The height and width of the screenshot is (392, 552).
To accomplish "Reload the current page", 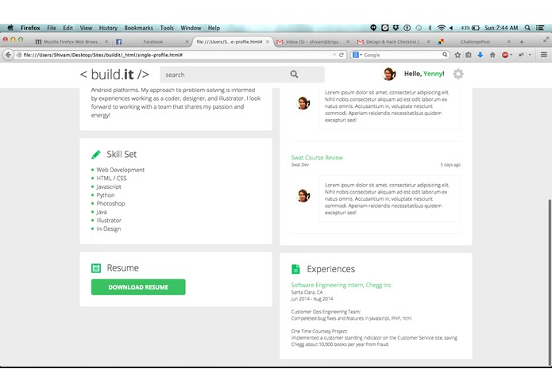I will 341,55.
